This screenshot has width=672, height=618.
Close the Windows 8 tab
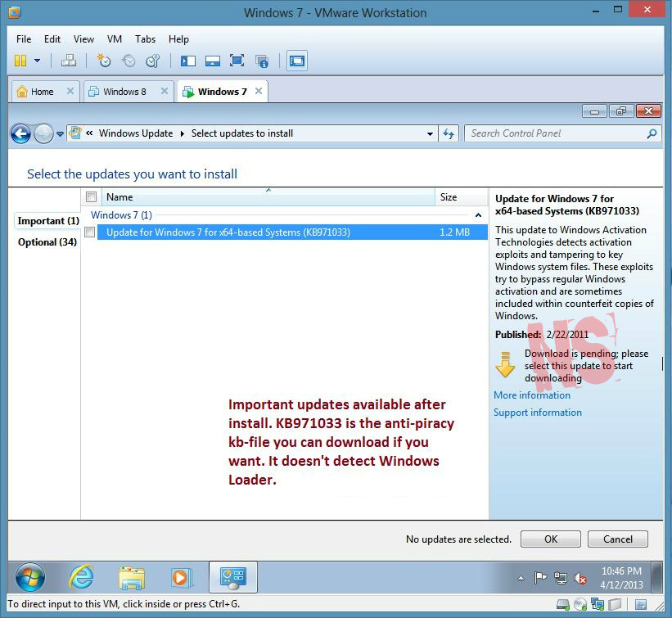pos(165,91)
